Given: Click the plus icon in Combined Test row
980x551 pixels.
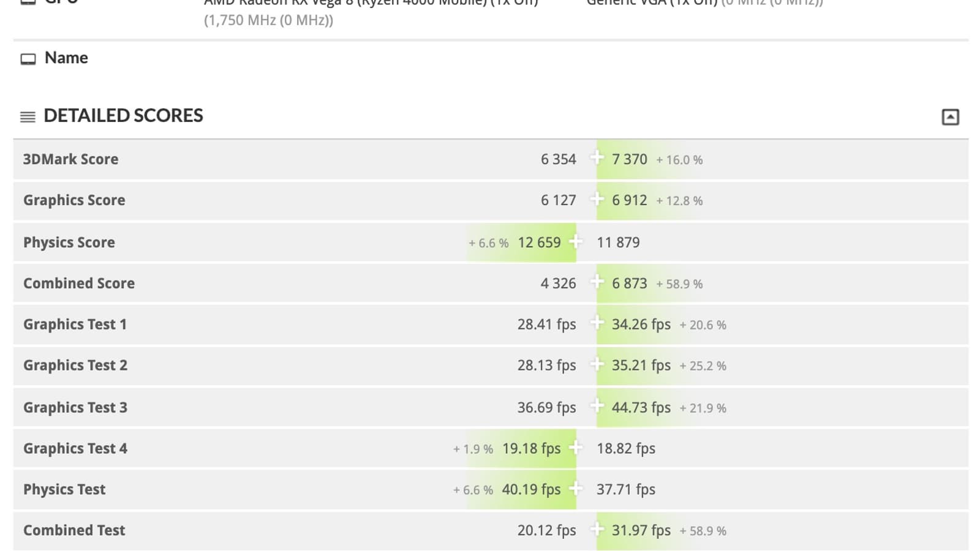Looking at the screenshot, I should coord(597,530).
